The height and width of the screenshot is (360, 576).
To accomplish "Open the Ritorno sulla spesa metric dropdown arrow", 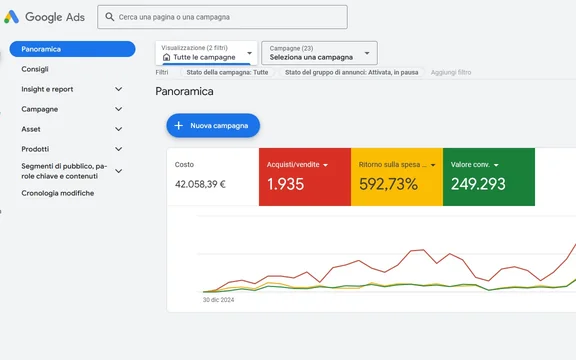I will tap(433, 165).
